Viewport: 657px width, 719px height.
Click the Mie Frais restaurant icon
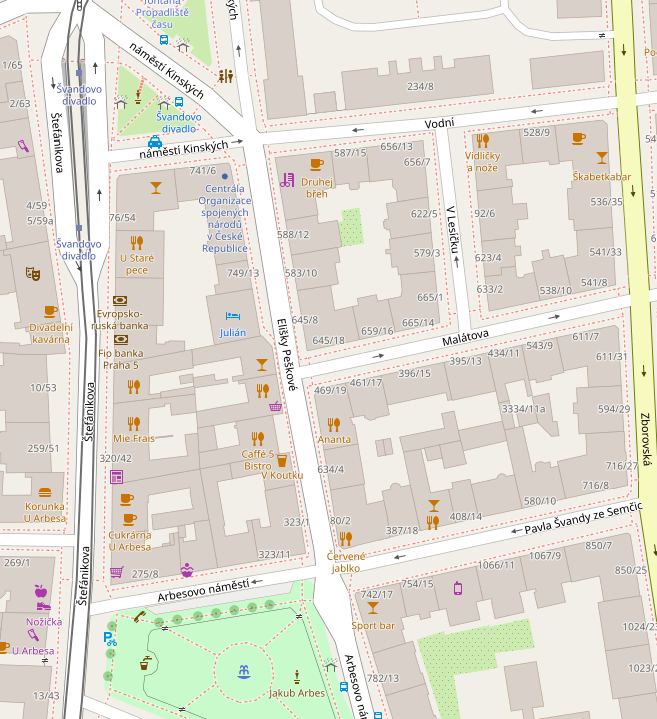(x=133, y=423)
